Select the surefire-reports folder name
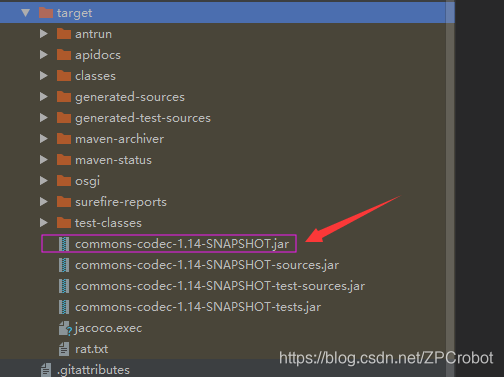This screenshot has width=504, height=377. coord(121,202)
